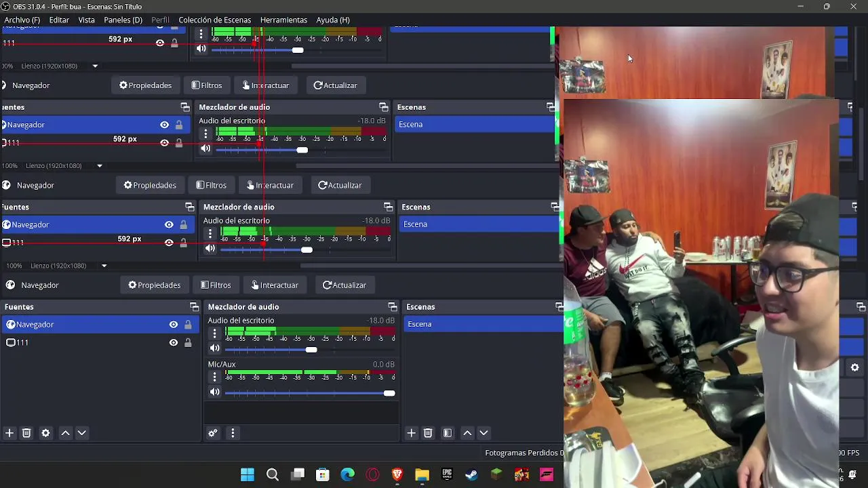Add a new scene with Escenas plus icon
868x488 pixels.
point(411,433)
